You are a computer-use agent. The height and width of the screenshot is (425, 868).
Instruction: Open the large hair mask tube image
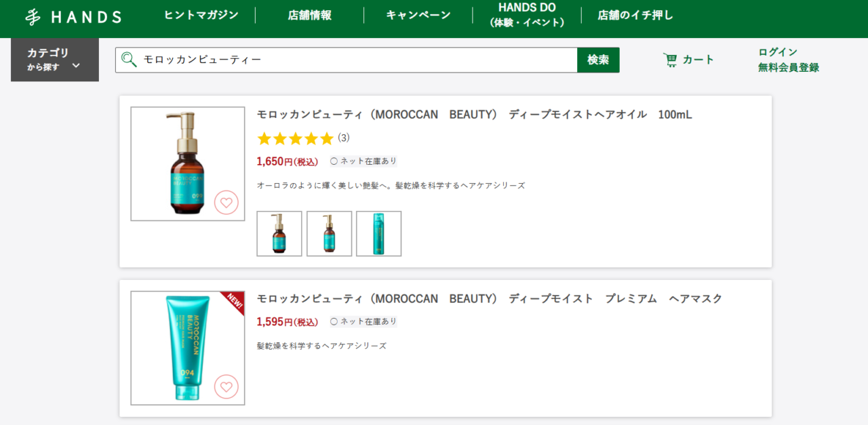[x=188, y=348]
